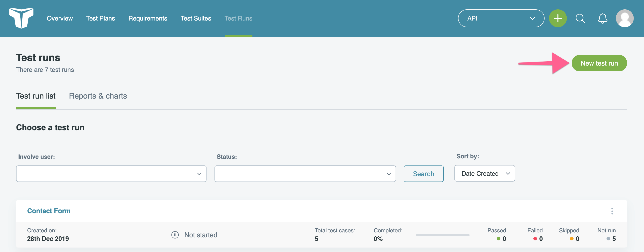The image size is (644, 252).
Task: Open Test Suites navigation item
Action: [196, 18]
